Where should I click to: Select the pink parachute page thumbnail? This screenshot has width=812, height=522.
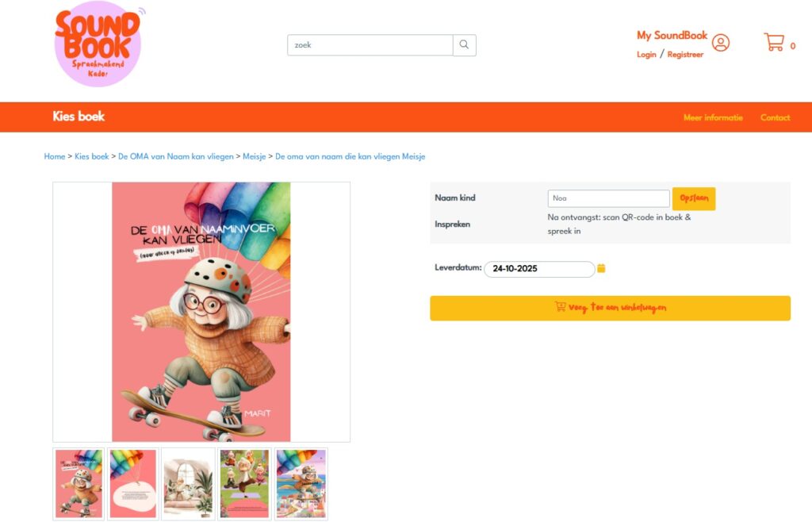click(133, 484)
